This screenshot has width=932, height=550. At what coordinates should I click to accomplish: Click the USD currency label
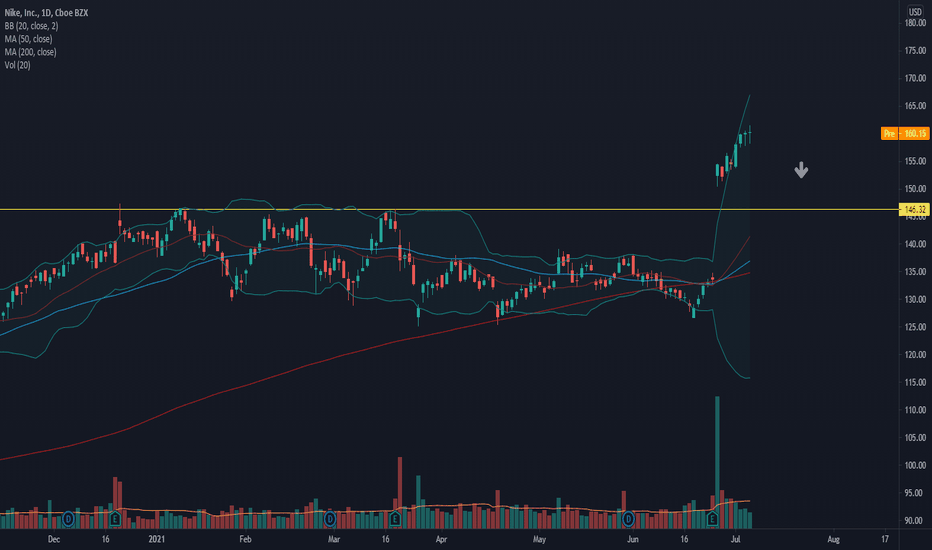tap(915, 12)
